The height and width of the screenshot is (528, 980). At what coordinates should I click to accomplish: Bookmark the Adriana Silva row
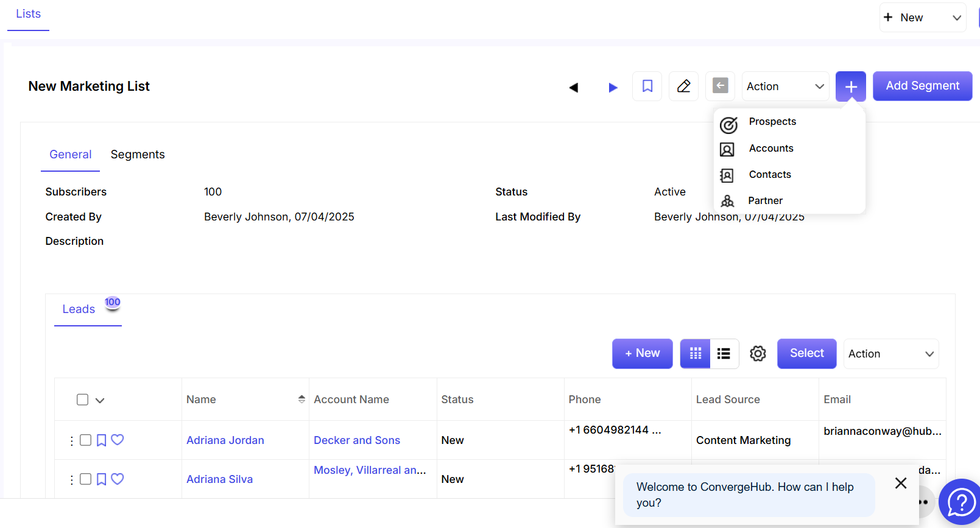102,479
